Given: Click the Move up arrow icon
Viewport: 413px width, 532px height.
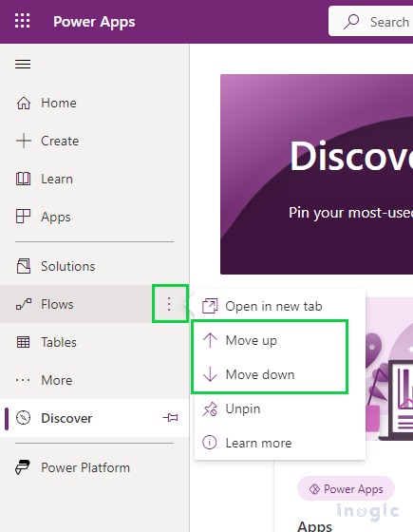Looking at the screenshot, I should [210, 340].
